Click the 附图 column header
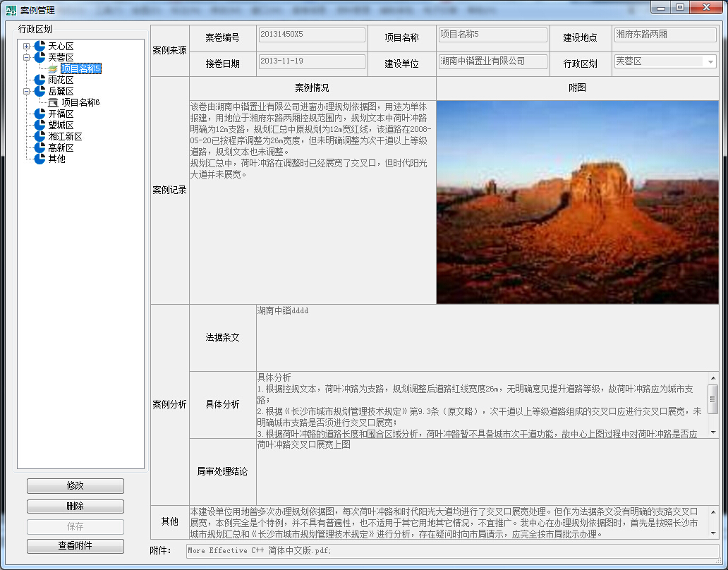The image size is (728, 570). [577, 87]
